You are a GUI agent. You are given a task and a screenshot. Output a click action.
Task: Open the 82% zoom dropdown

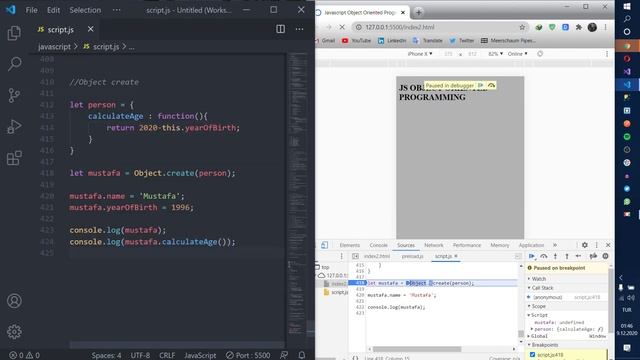click(496, 54)
